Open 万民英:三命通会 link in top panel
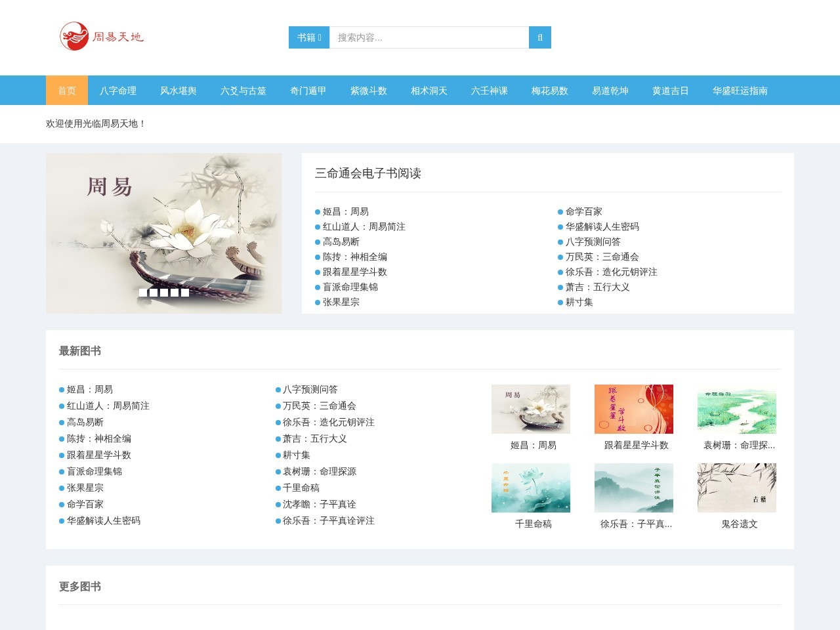 click(x=602, y=257)
